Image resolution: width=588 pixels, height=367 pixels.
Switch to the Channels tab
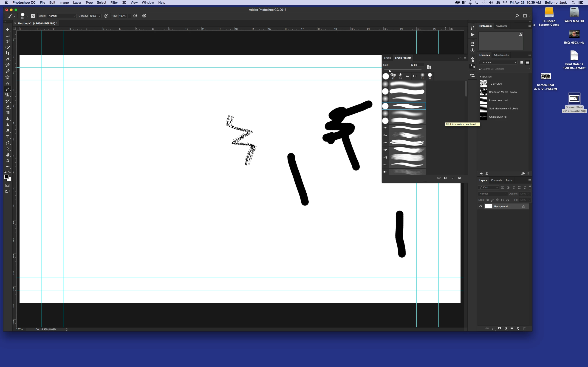click(x=496, y=180)
